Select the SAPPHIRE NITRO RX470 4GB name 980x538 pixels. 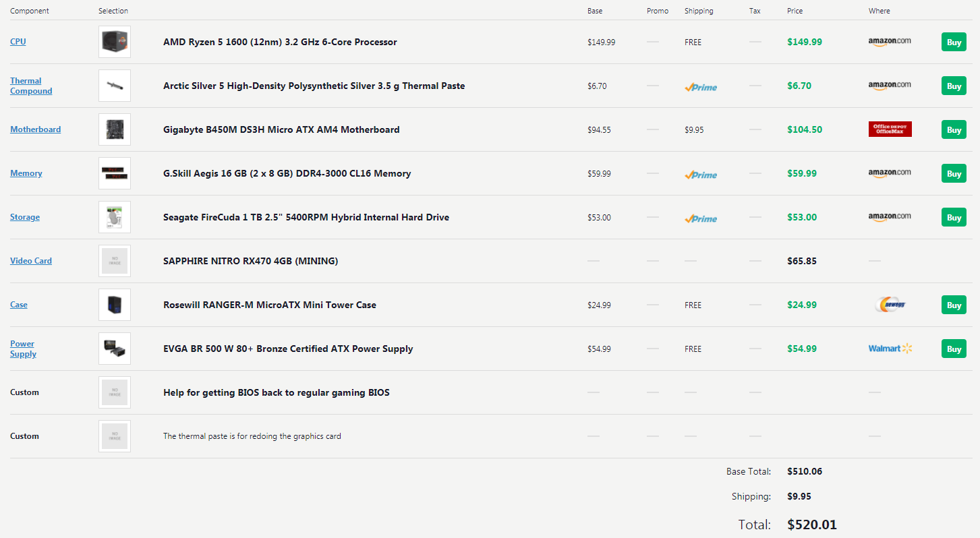(x=250, y=261)
